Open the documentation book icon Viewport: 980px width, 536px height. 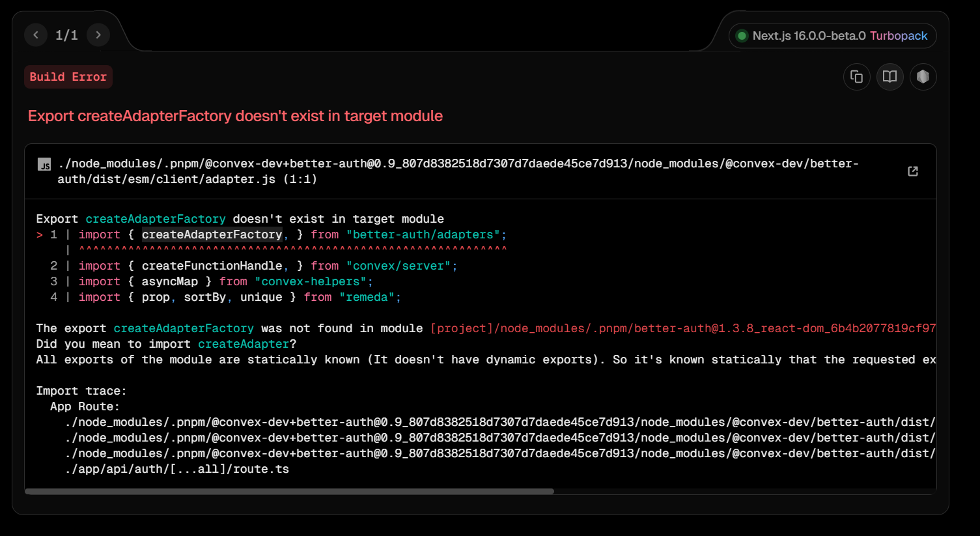(x=889, y=77)
